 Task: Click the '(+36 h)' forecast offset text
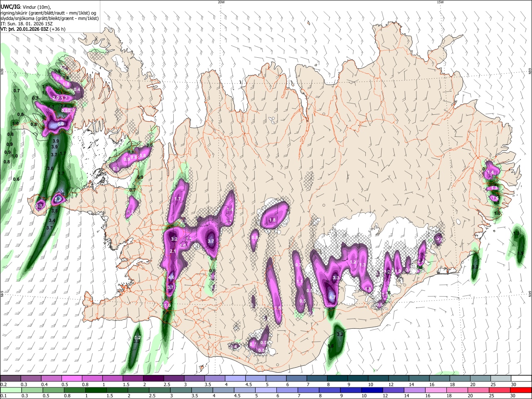(57, 30)
